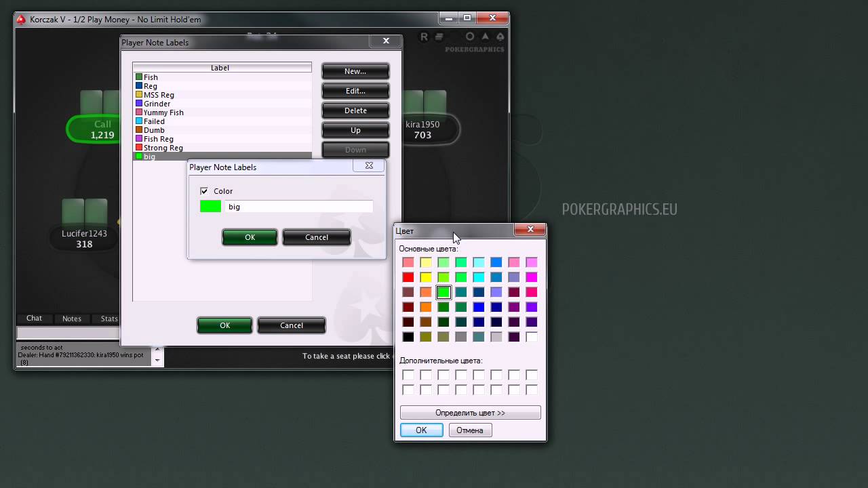
Task: Click Cancel at the bottom of the label list dialog
Action: pyautogui.click(x=292, y=325)
